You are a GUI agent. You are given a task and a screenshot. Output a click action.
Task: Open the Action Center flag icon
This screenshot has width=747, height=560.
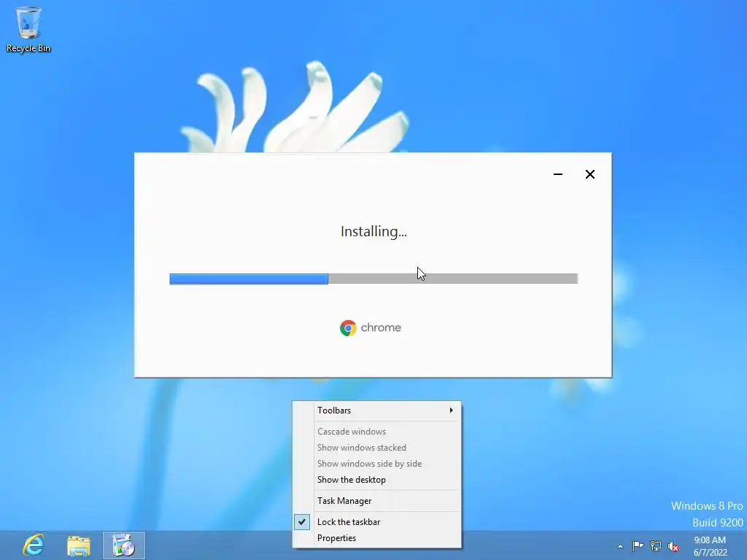click(x=638, y=545)
